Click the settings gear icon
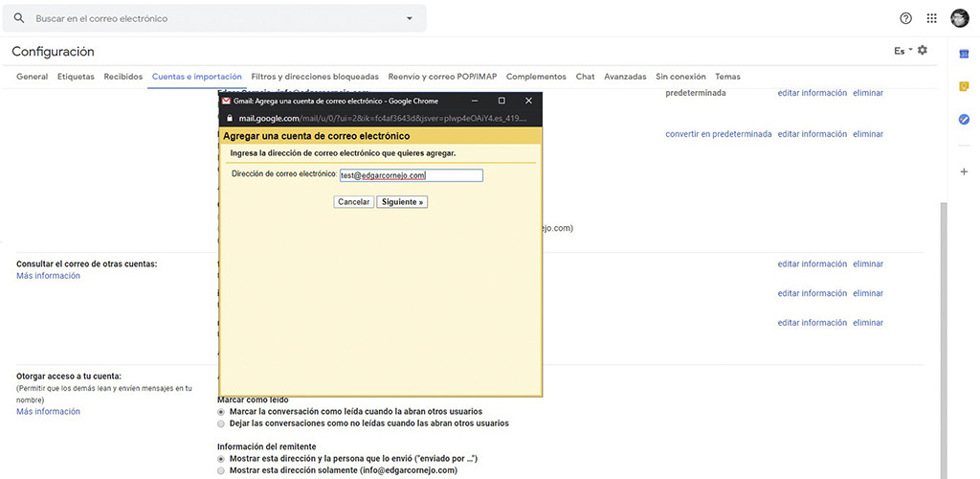 pyautogui.click(x=923, y=50)
